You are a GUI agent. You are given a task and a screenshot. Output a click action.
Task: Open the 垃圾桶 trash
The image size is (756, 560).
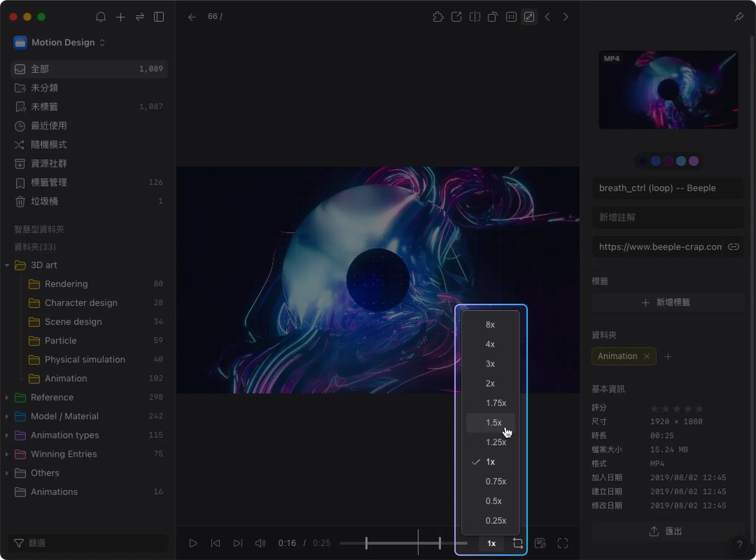pos(89,201)
